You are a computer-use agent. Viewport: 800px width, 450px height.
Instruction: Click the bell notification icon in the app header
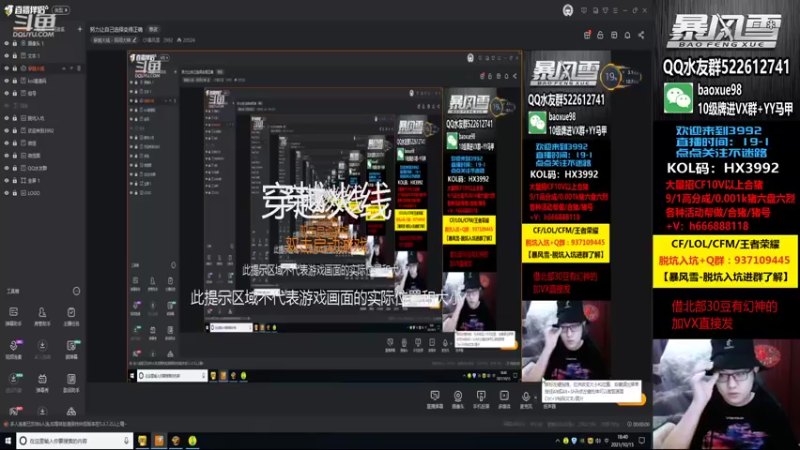(628, 35)
